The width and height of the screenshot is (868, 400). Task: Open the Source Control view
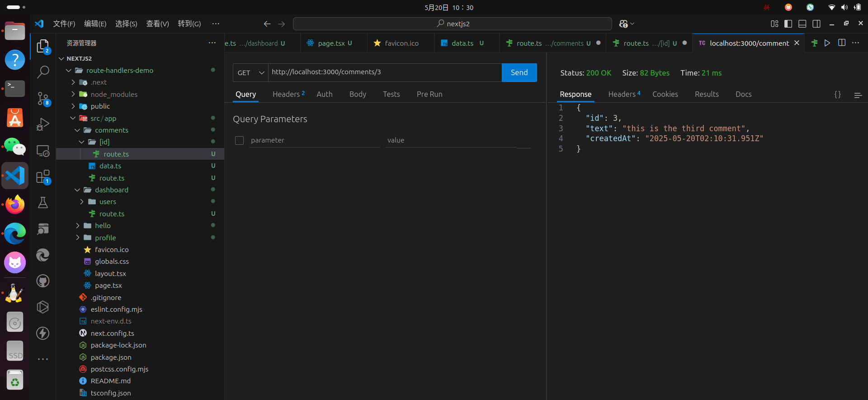click(43, 98)
